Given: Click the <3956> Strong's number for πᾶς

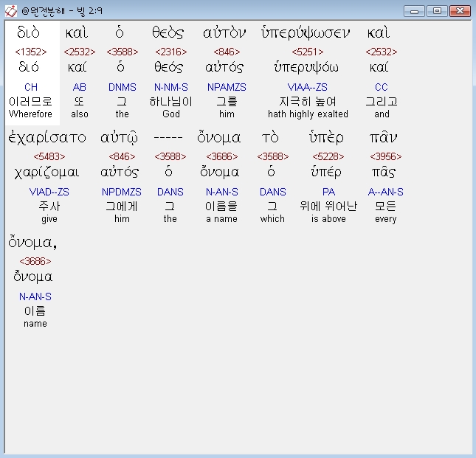Looking at the screenshot, I should coord(386,156).
